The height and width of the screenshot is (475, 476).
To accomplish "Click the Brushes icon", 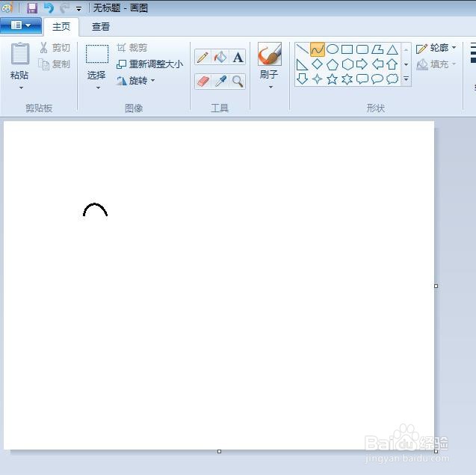I will (x=270, y=54).
